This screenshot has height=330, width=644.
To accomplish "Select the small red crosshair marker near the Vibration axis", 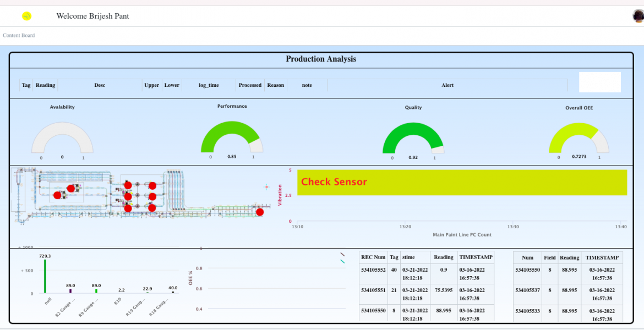I will click(267, 187).
